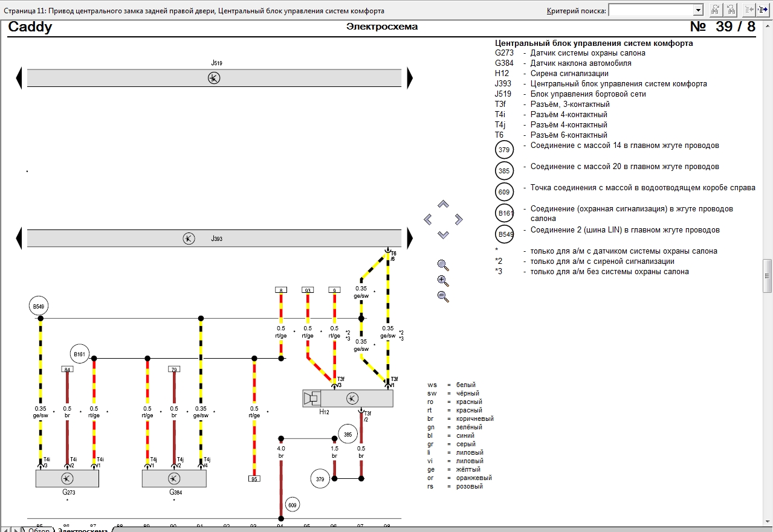This screenshot has height=532, width=773.
Task: Switch to the Обзор tab
Action: tap(39, 530)
